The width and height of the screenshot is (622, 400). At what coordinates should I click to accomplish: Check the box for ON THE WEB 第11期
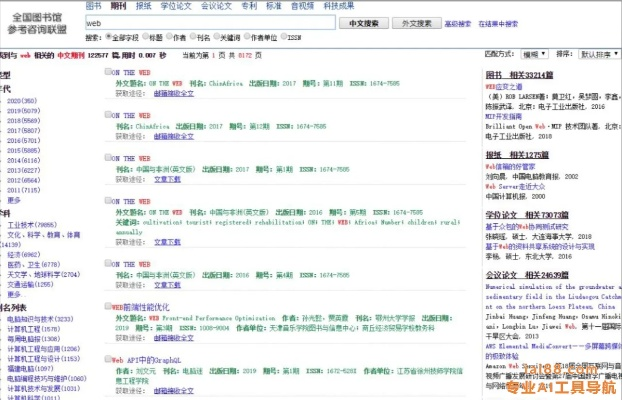click(x=108, y=71)
